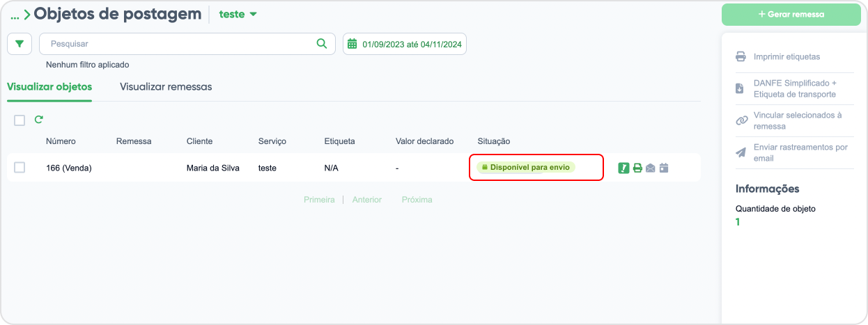Select all objects with header checkbox
The width and height of the screenshot is (868, 325).
click(x=20, y=120)
